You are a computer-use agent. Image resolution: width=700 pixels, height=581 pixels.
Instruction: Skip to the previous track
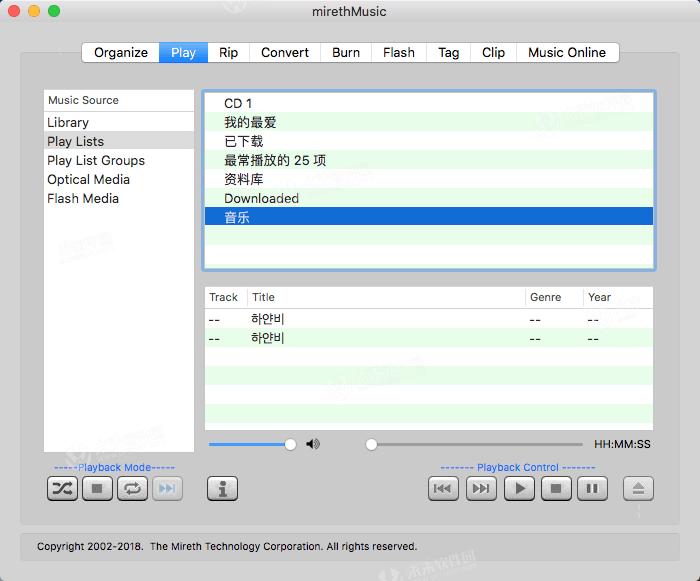coord(443,488)
